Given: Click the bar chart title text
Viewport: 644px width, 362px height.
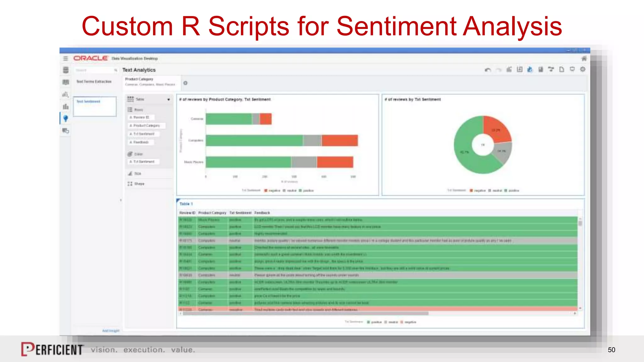Looking at the screenshot, I should [x=225, y=100].
